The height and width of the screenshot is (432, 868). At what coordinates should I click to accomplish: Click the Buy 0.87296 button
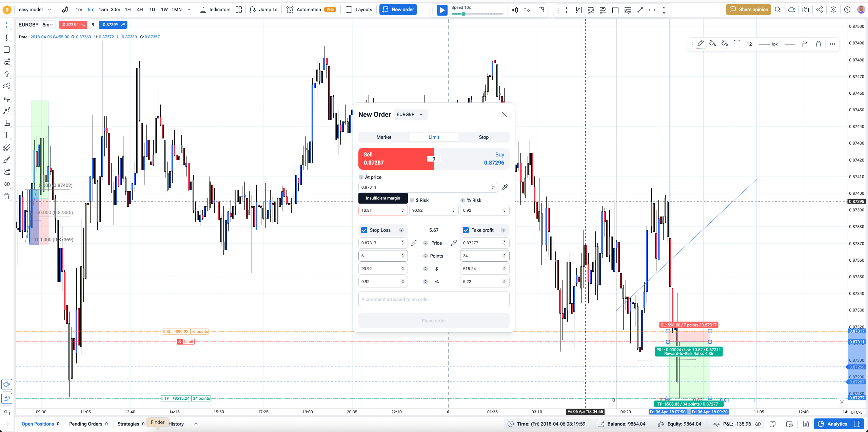tap(472, 159)
